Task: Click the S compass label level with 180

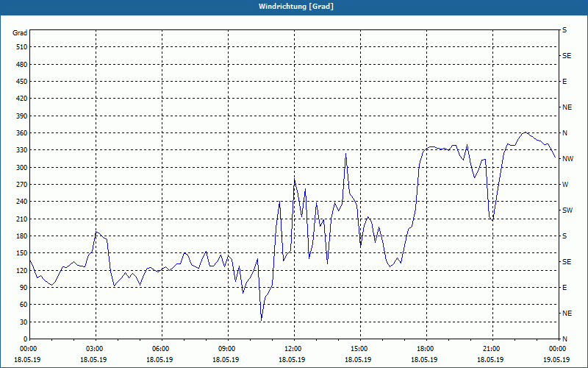Action: point(564,236)
